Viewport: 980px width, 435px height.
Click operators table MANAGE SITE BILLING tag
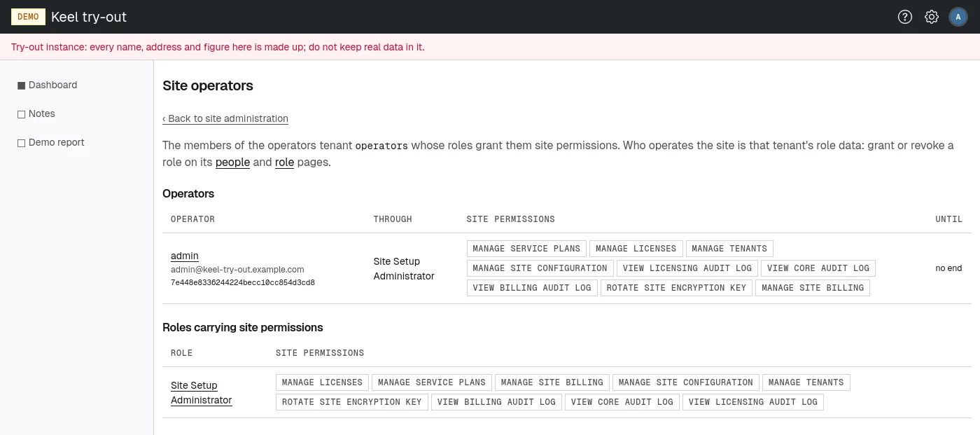[813, 288]
